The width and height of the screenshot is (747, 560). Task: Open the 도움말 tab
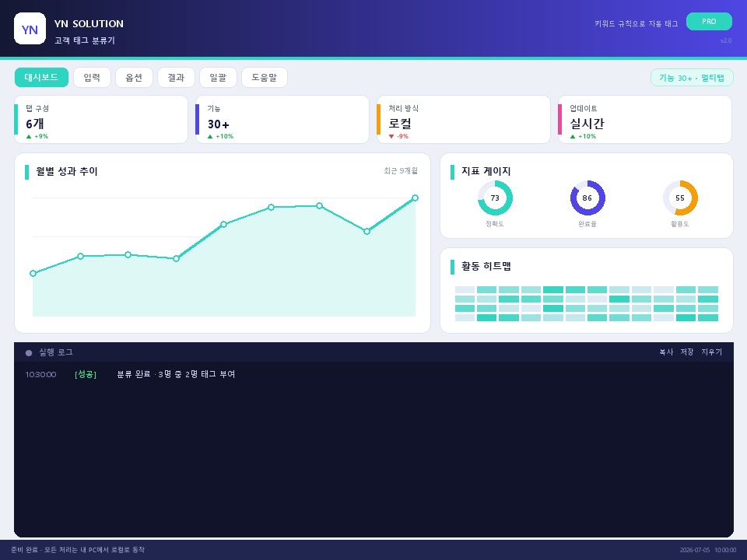(265, 77)
